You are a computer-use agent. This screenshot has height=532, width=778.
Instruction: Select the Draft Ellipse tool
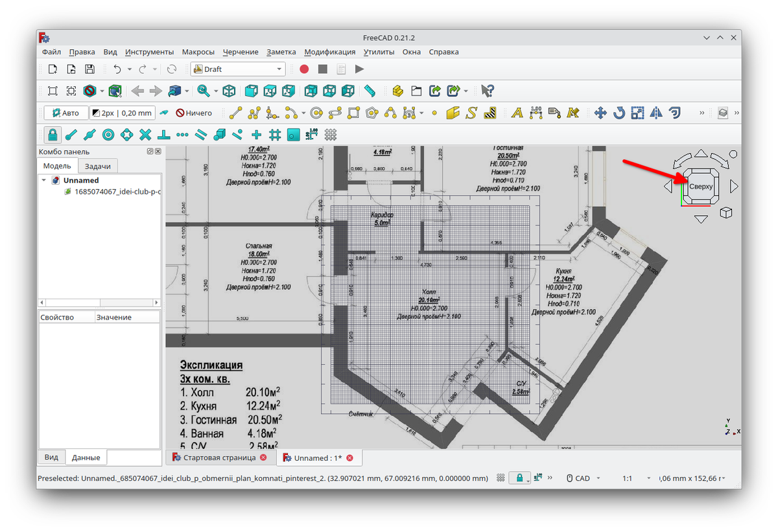[x=335, y=113]
